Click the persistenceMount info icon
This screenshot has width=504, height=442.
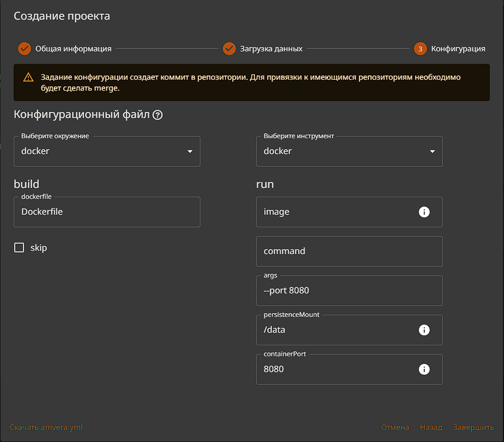click(424, 330)
